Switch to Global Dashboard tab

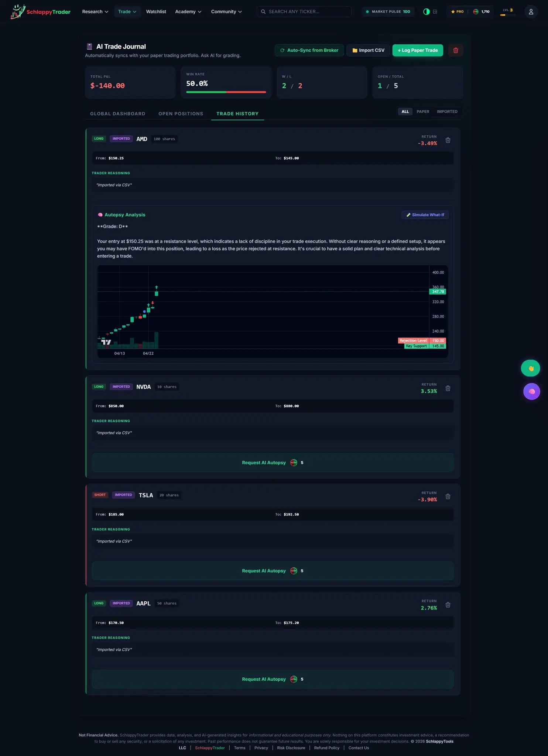pyautogui.click(x=118, y=114)
